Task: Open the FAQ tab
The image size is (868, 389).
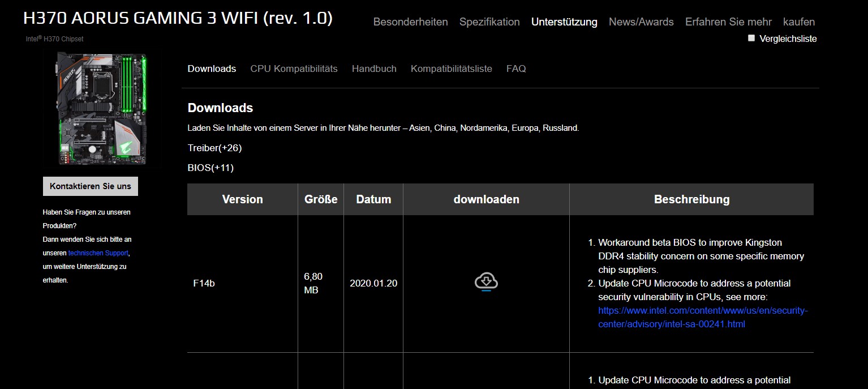Action: coord(516,69)
